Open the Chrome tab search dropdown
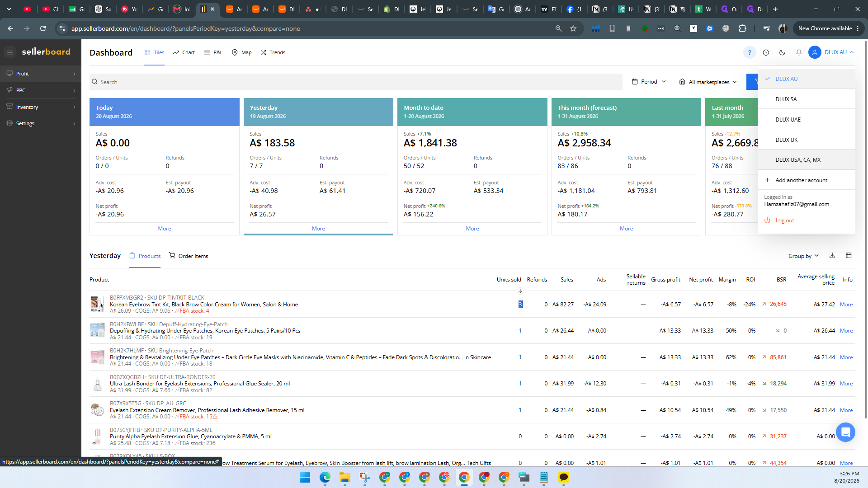 [9, 9]
